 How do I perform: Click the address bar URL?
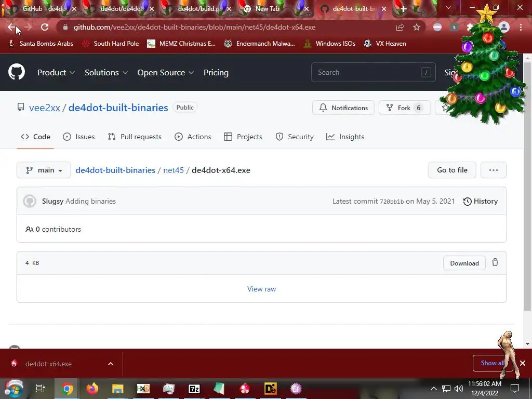tap(194, 27)
